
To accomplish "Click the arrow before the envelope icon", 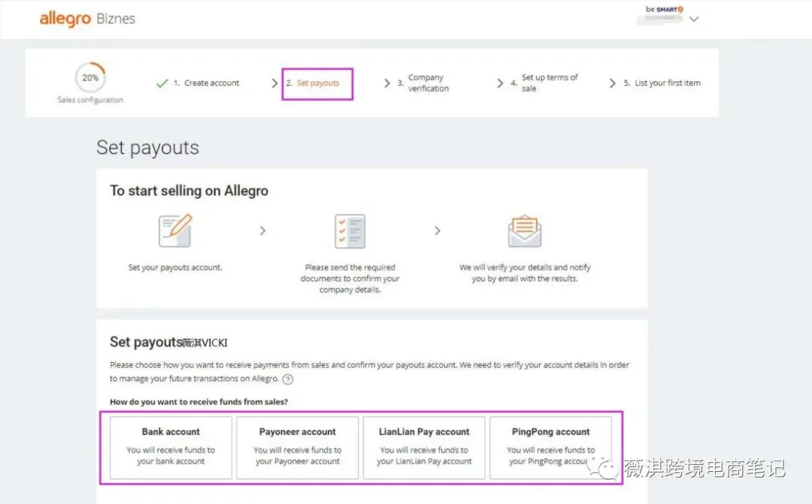I will coord(438,231).
